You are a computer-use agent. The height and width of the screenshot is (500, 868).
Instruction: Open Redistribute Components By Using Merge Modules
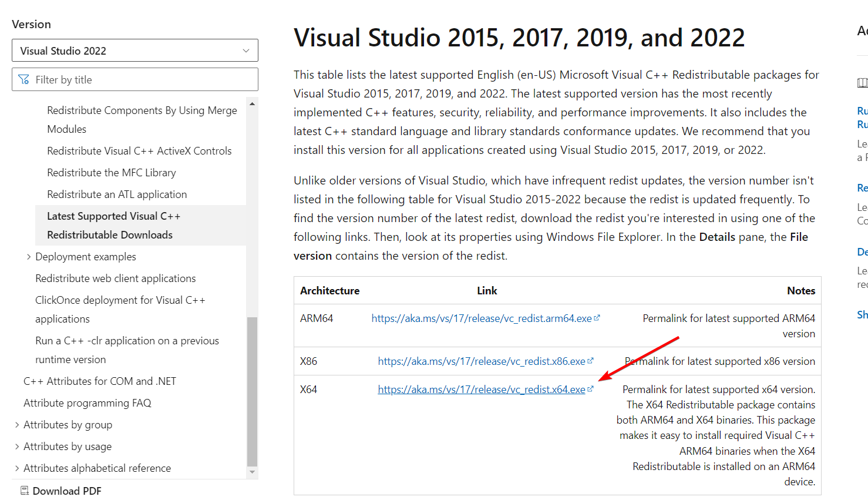[x=142, y=120]
